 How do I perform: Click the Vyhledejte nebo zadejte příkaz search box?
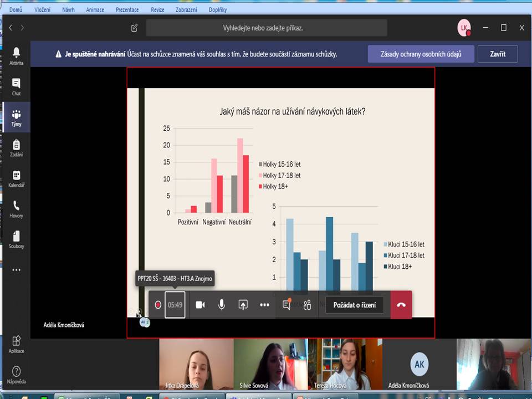(x=266, y=28)
